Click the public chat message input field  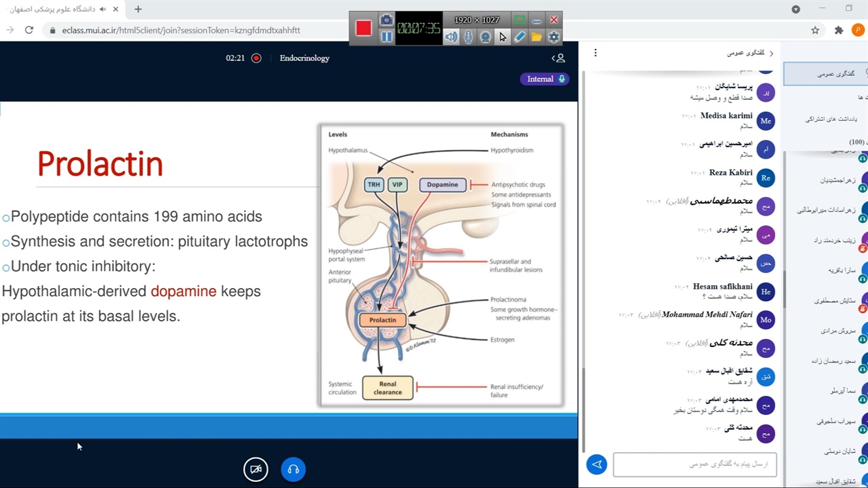pos(694,464)
